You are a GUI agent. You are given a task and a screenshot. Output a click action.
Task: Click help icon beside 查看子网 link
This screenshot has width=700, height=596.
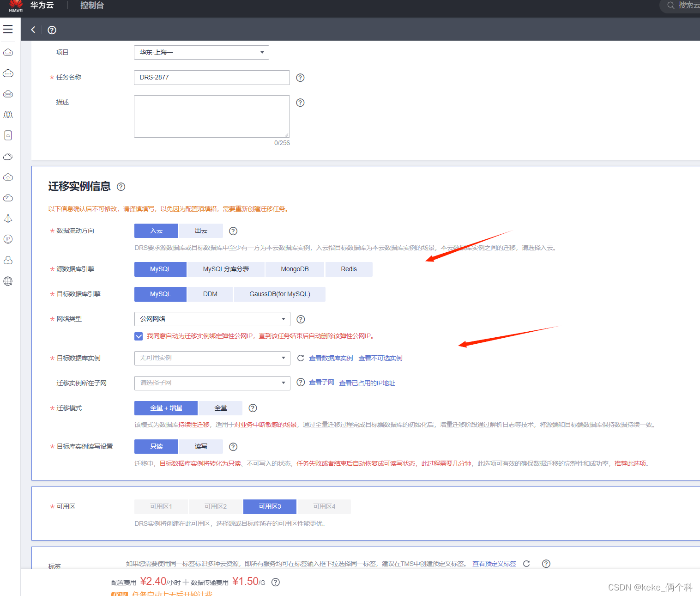point(301,382)
